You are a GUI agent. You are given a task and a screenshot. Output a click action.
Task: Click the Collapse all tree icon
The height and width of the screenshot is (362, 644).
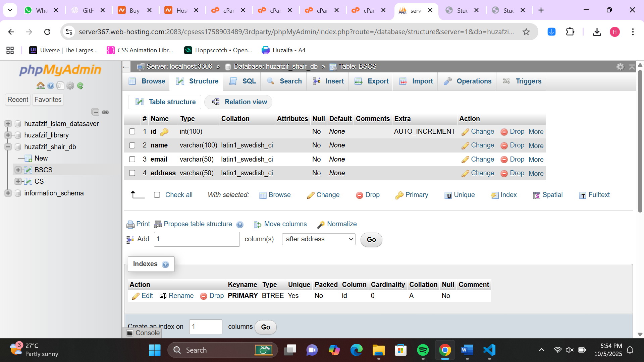click(95, 112)
